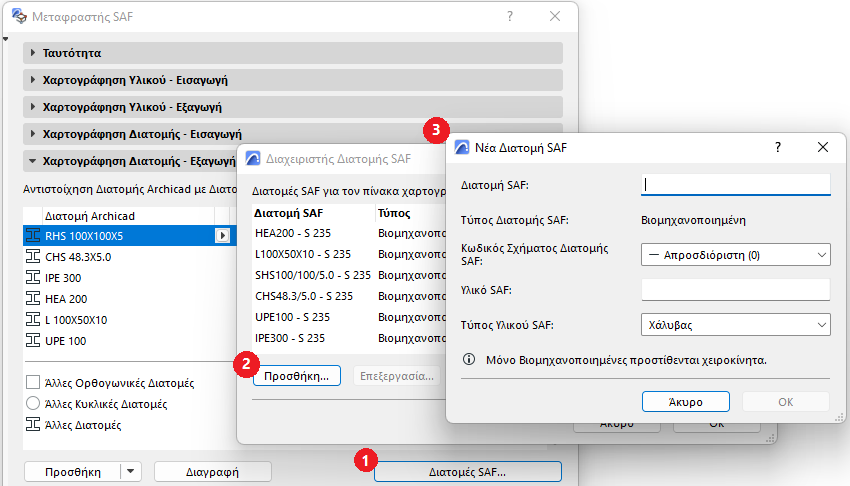Select the IPE 300 row
This screenshot has height=486, width=850.
coord(130,278)
